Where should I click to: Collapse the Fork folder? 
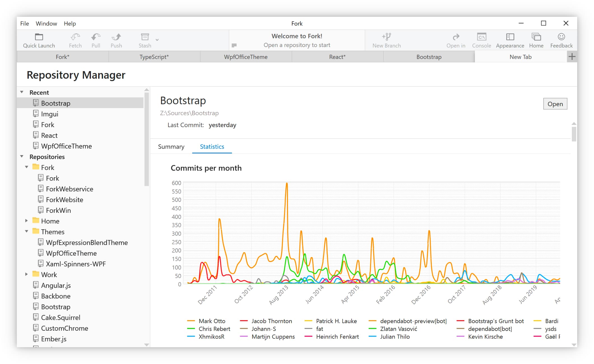(27, 167)
